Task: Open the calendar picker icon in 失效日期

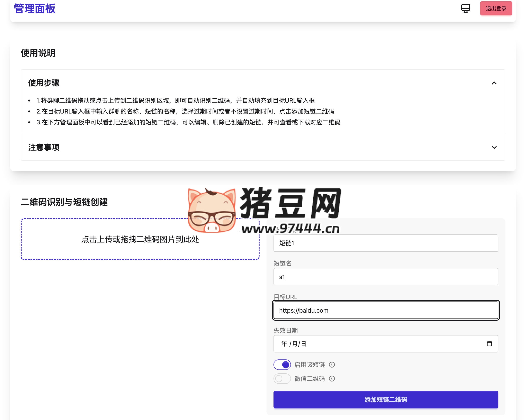Action: pos(489,344)
